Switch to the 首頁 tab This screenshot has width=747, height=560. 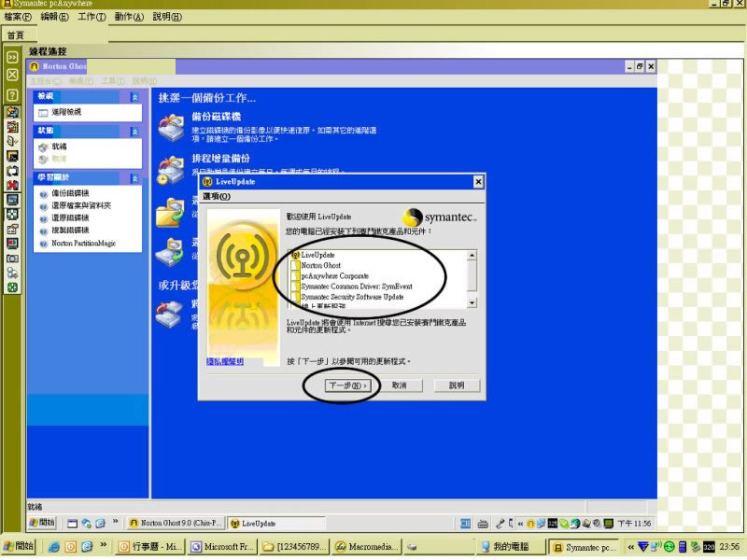click(15, 35)
